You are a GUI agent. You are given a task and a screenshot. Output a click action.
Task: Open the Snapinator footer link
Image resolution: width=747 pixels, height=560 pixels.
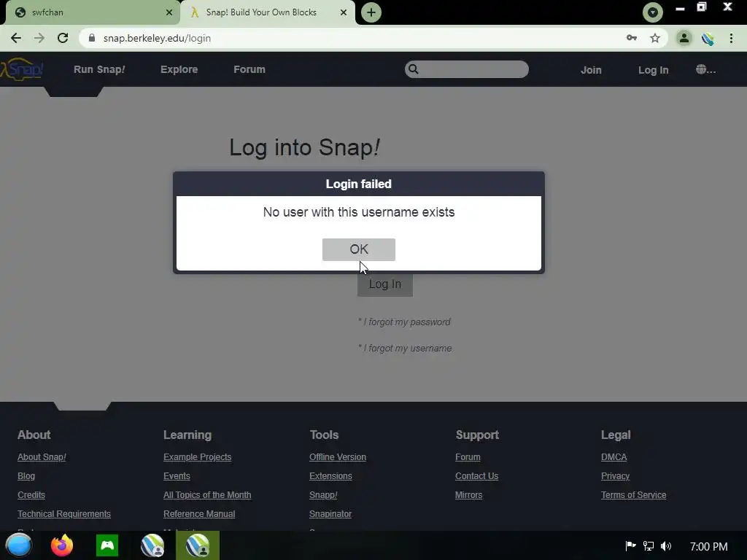(x=330, y=514)
